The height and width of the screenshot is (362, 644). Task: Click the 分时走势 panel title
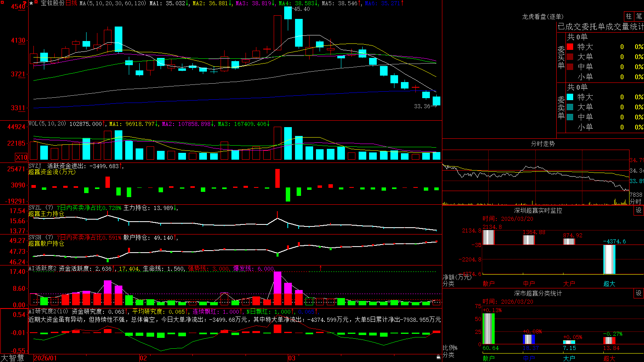(543, 144)
